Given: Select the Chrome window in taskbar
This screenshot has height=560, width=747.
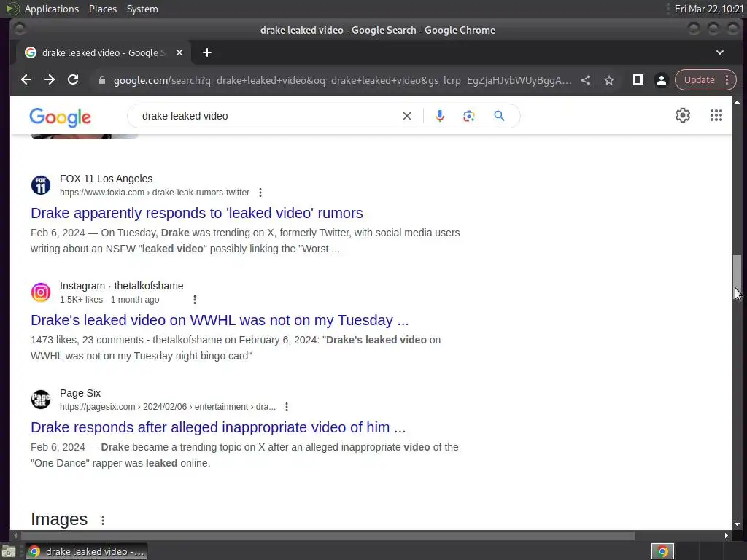Looking at the screenshot, I should click(86, 551).
